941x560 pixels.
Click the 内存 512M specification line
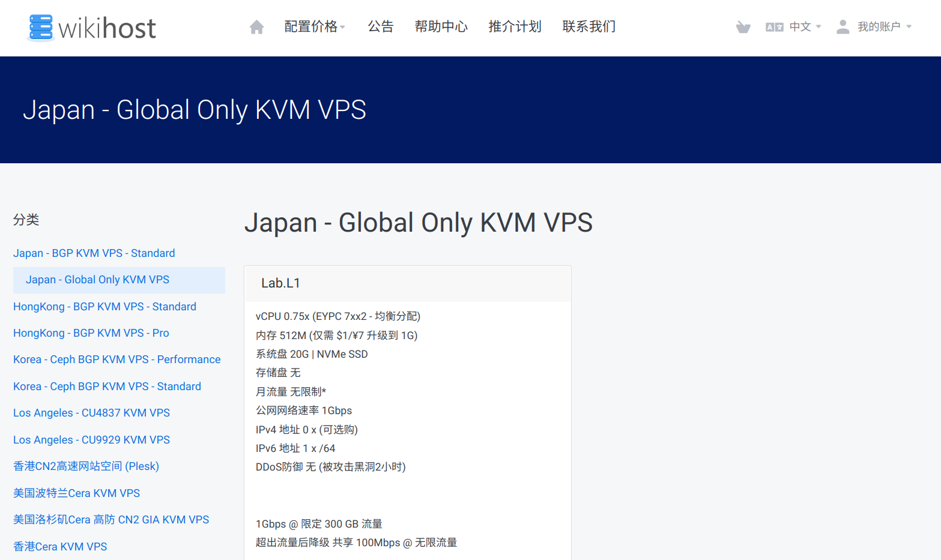click(337, 336)
